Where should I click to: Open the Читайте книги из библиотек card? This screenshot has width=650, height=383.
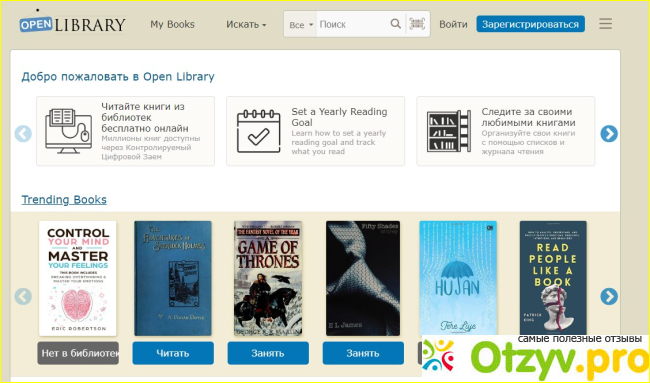126,131
